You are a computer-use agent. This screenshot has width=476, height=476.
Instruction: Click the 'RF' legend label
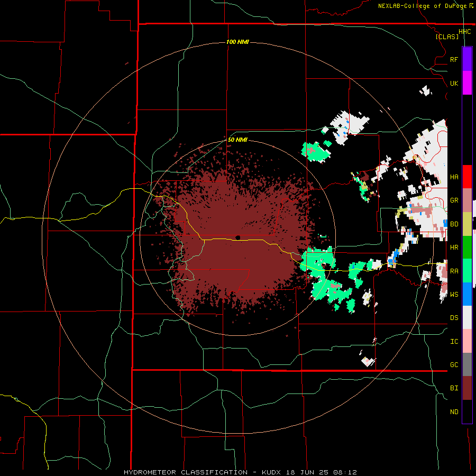click(454, 59)
